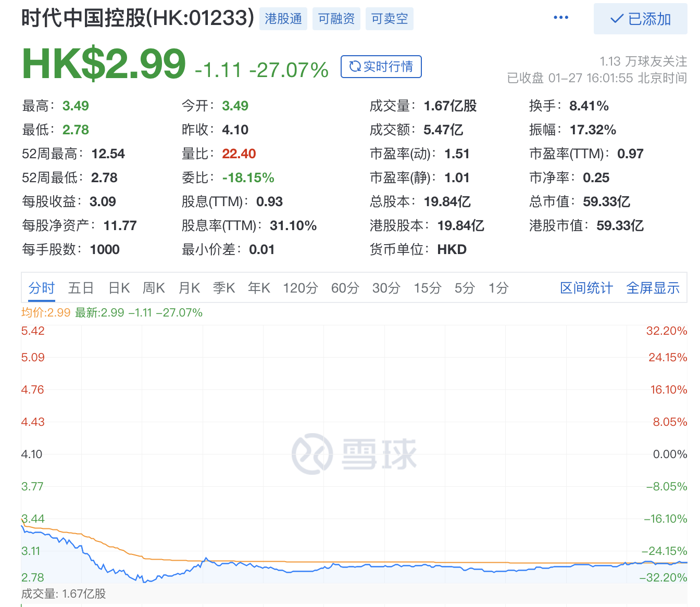Switch to the 分时 chart tab
This screenshot has height=607, width=700.
(42, 288)
